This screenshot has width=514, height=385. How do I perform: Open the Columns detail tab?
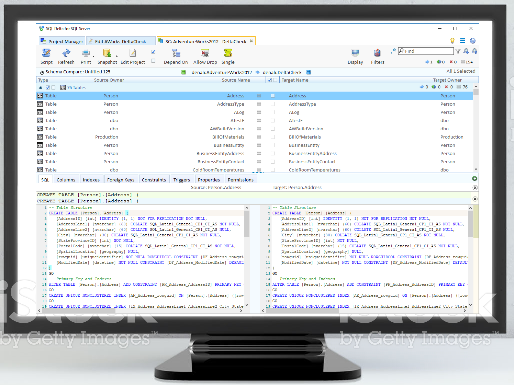66,180
